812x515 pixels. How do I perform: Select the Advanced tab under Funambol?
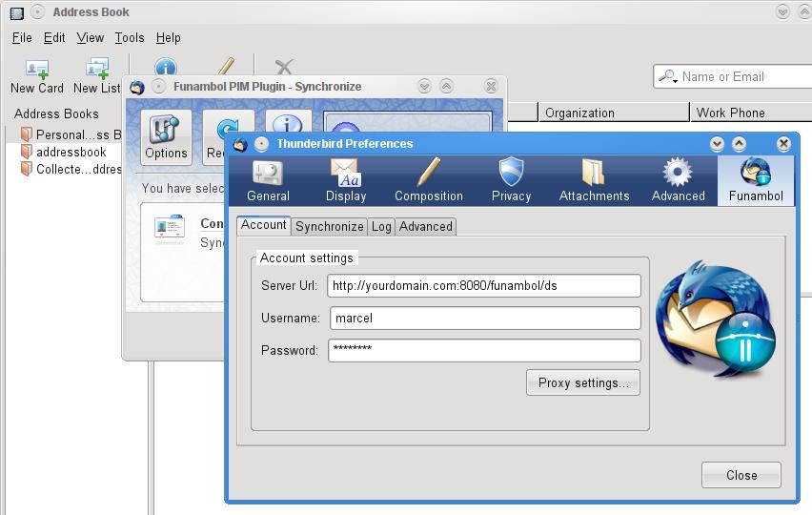[x=426, y=226]
